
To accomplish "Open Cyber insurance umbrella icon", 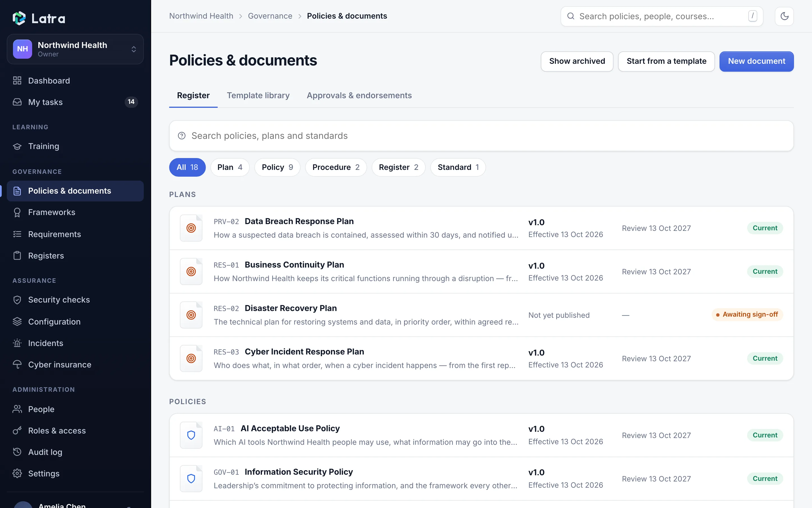I will (17, 365).
